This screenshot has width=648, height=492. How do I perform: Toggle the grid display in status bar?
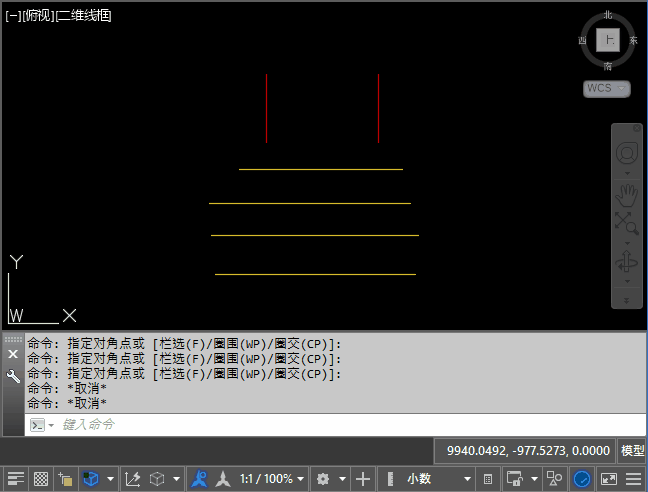[x=41, y=479]
